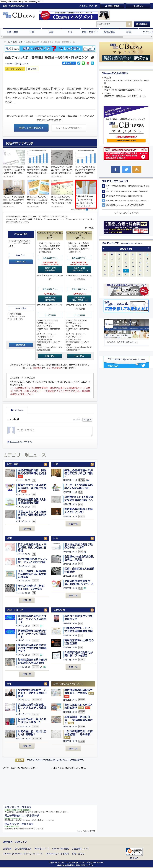Click ログイン button in header

[138, 6]
